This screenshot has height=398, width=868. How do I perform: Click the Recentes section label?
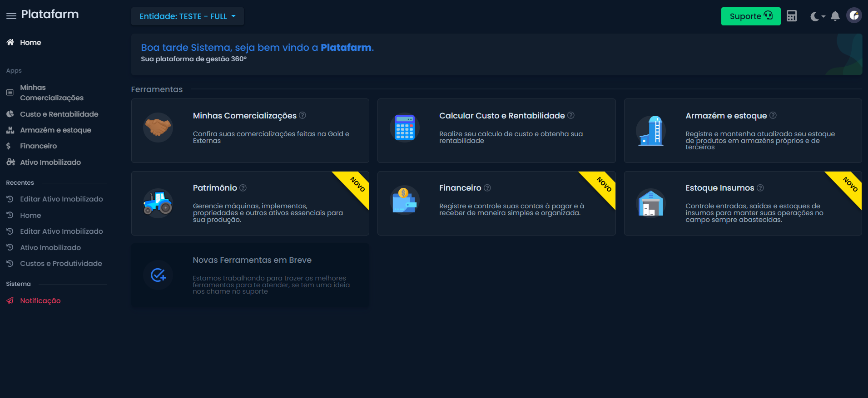coord(20,182)
